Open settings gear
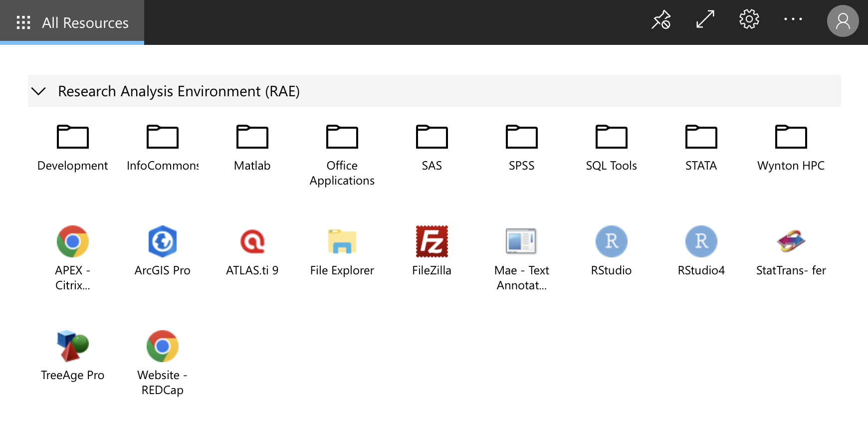The width and height of the screenshot is (868, 424). coord(749,19)
